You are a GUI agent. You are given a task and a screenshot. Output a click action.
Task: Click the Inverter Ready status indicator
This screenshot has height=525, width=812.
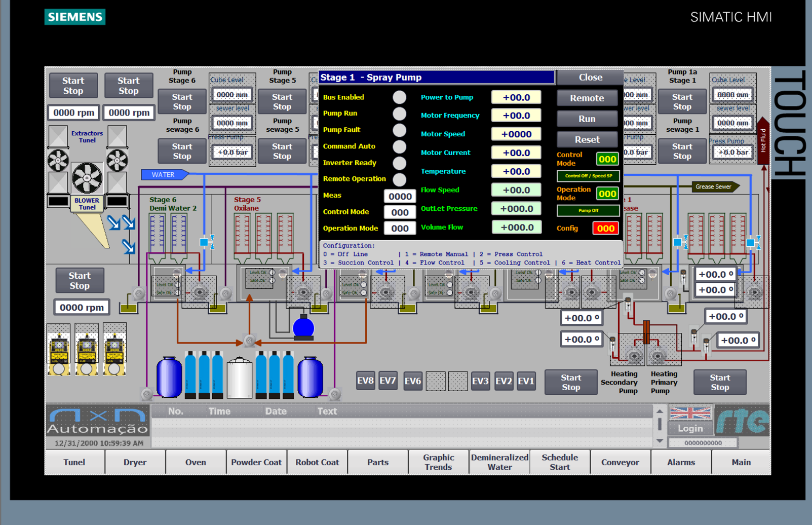pyautogui.click(x=400, y=163)
